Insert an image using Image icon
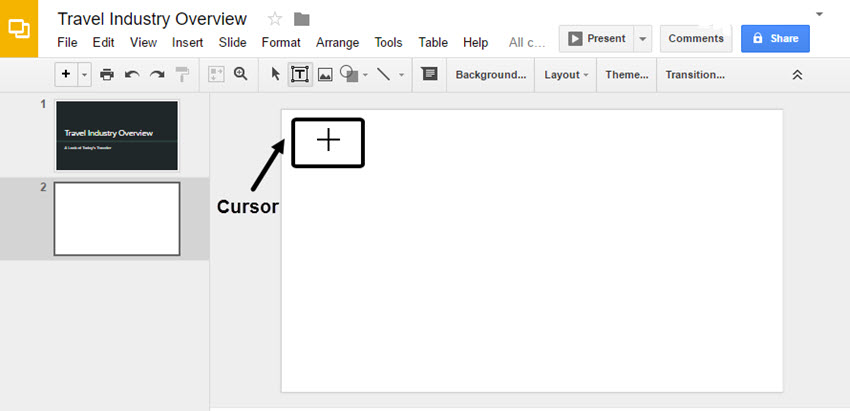This screenshot has height=411, width=850. (325, 75)
